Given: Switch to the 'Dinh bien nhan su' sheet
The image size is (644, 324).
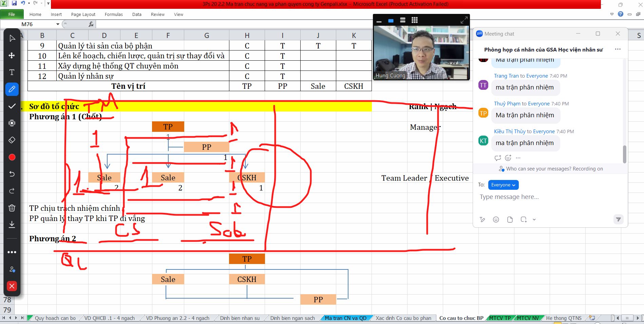Looking at the screenshot, I should coord(240,318).
